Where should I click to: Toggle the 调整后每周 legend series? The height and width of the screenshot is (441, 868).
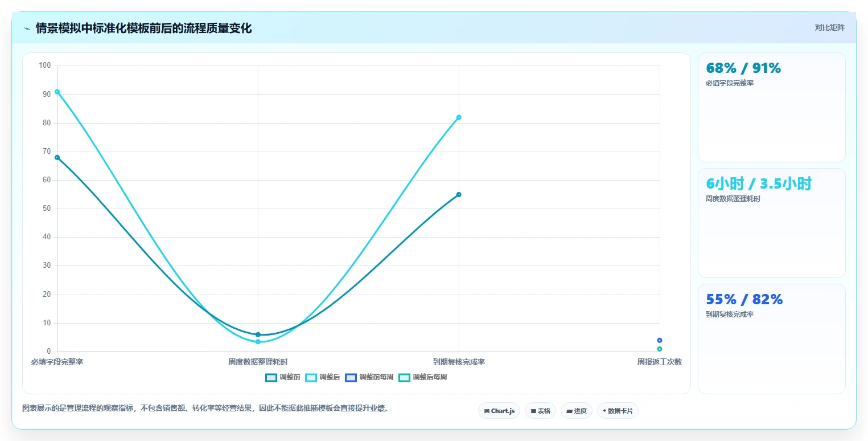coord(422,377)
